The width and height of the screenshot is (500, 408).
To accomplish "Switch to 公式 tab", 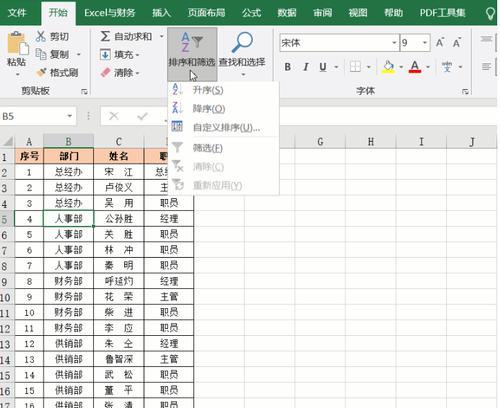I will click(x=251, y=13).
